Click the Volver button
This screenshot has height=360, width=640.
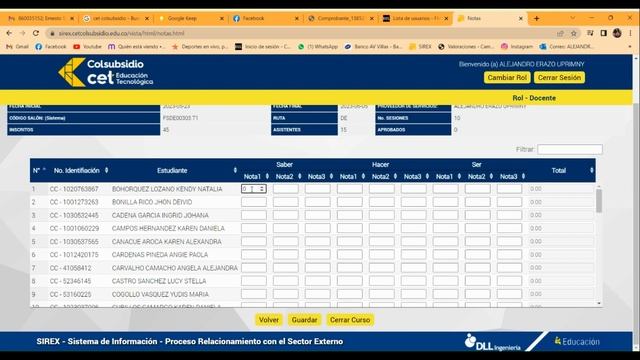(x=269, y=320)
